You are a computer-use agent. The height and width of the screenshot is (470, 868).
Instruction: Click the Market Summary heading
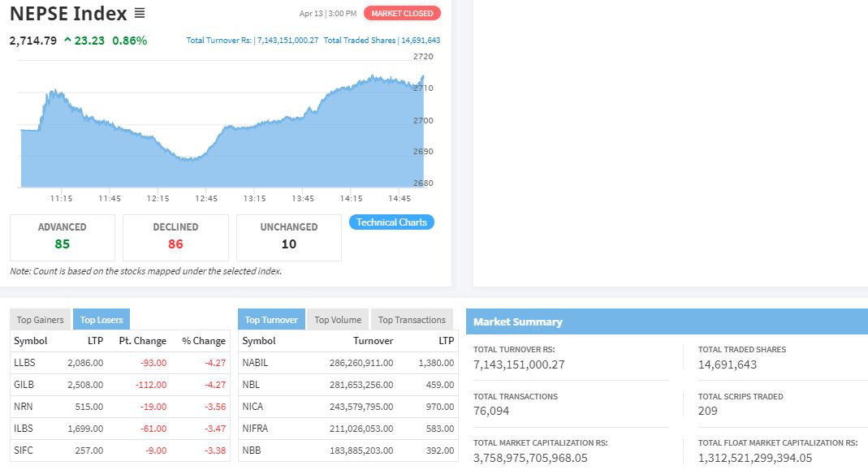(517, 321)
